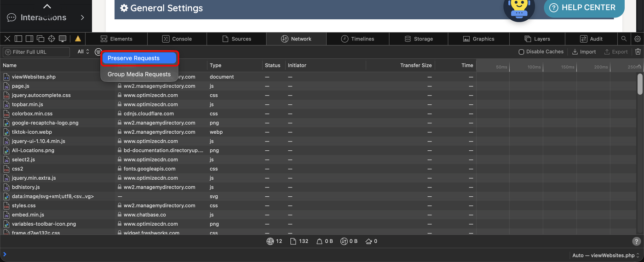Open help with question mark icon
644x262 pixels.
tap(636, 241)
